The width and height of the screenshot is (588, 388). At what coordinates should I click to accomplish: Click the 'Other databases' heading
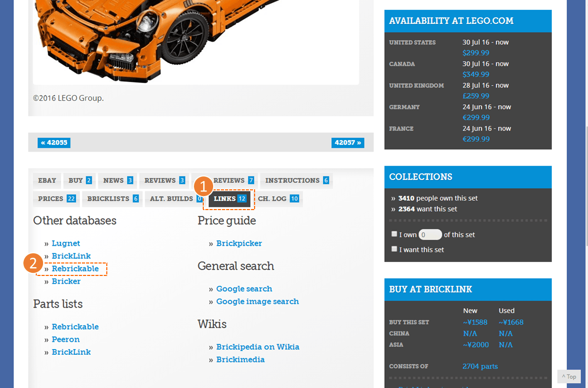click(x=75, y=220)
